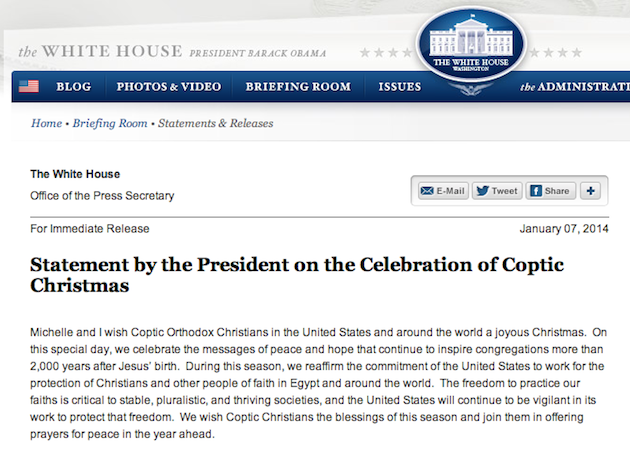Click the January 07, 2014 date text
This screenshot has width=630, height=454.
pos(564,229)
